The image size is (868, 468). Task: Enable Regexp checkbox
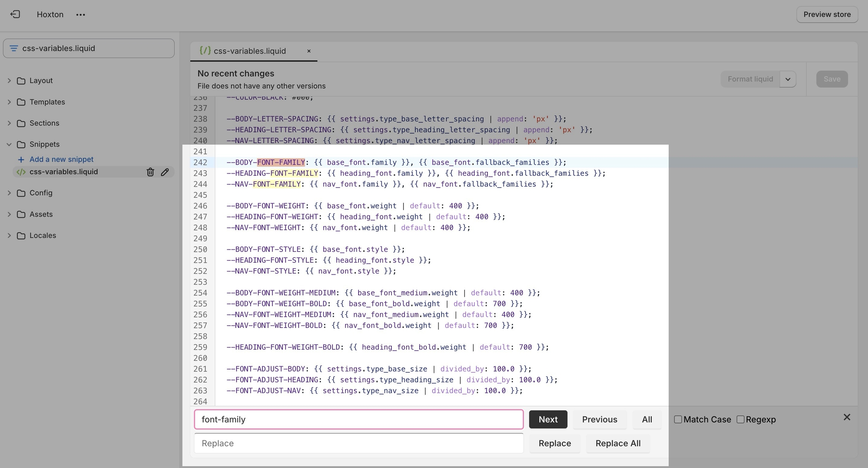click(740, 419)
